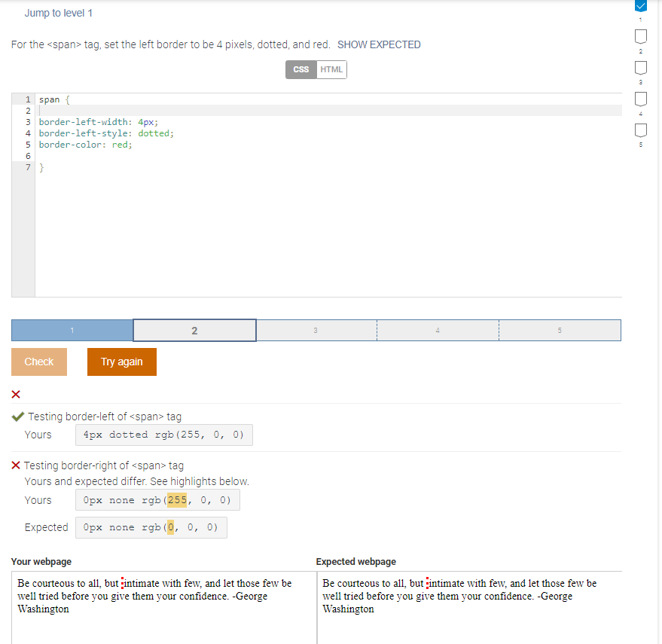Switch to the HTML editor tab

(331, 70)
